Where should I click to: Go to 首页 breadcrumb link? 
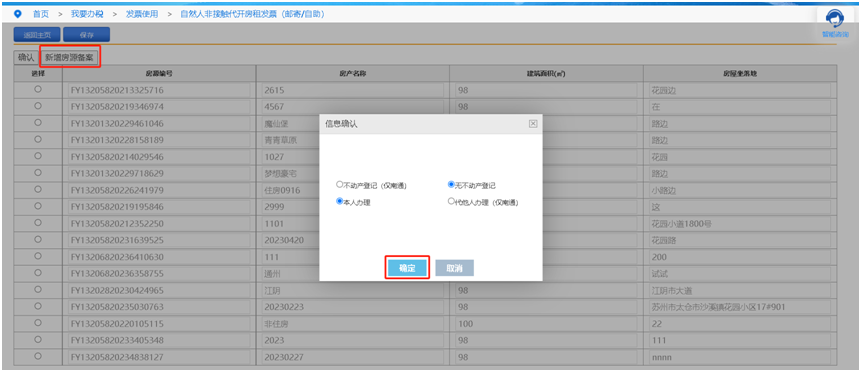[41, 14]
